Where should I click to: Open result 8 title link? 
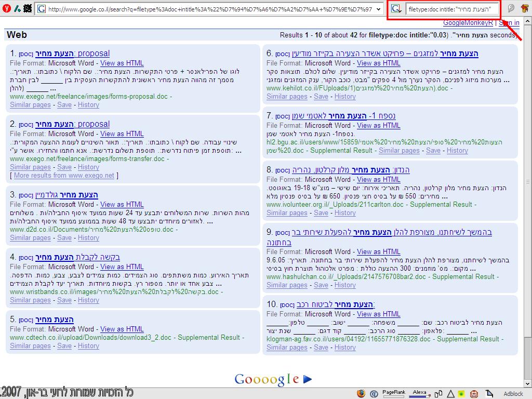pyautogui.click(x=351, y=170)
